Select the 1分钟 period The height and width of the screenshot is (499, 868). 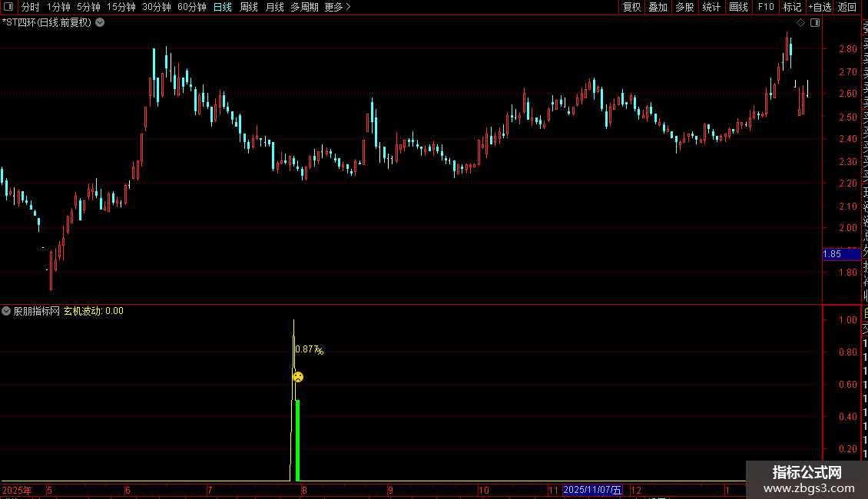point(58,7)
